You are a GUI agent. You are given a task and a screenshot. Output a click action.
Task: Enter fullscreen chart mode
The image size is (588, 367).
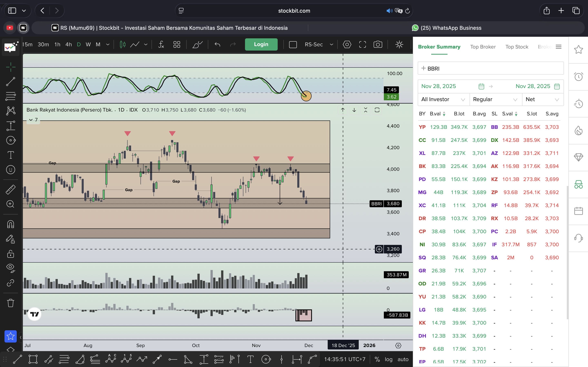362,44
